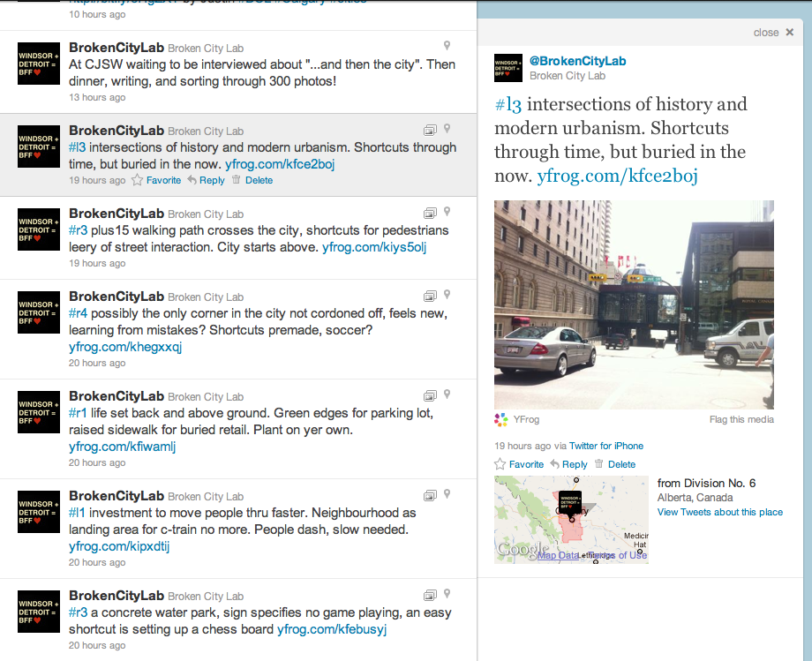Click the #r1 hashtag
This screenshot has height=661, width=812.
click(x=78, y=413)
